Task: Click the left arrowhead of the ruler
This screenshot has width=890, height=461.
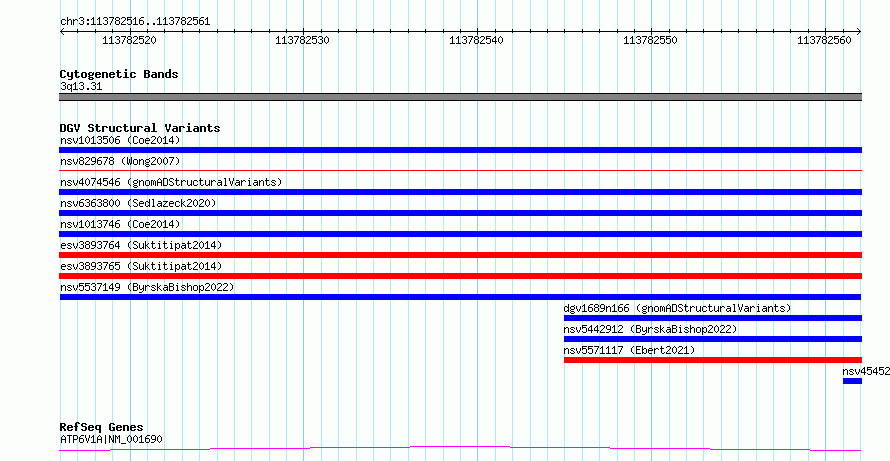Action: pyautogui.click(x=62, y=32)
